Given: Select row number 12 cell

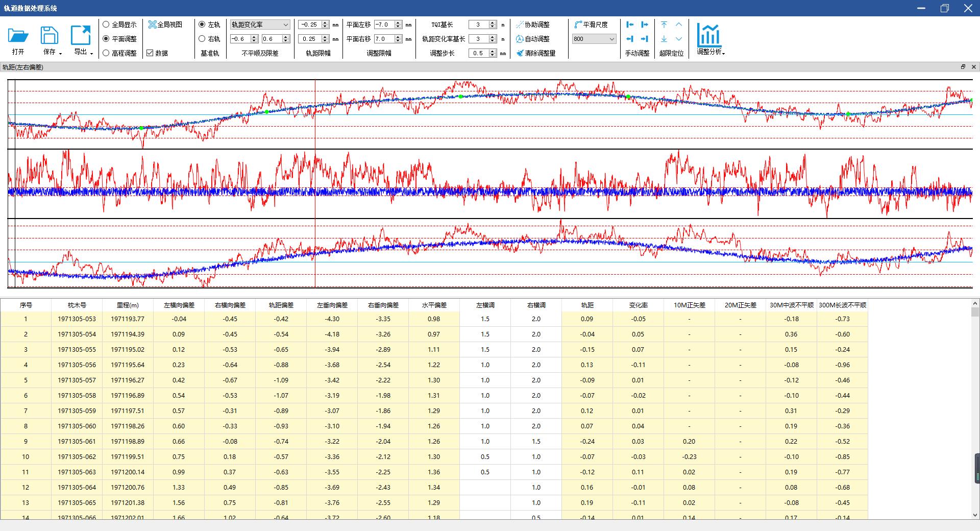Looking at the screenshot, I should click(26, 487).
